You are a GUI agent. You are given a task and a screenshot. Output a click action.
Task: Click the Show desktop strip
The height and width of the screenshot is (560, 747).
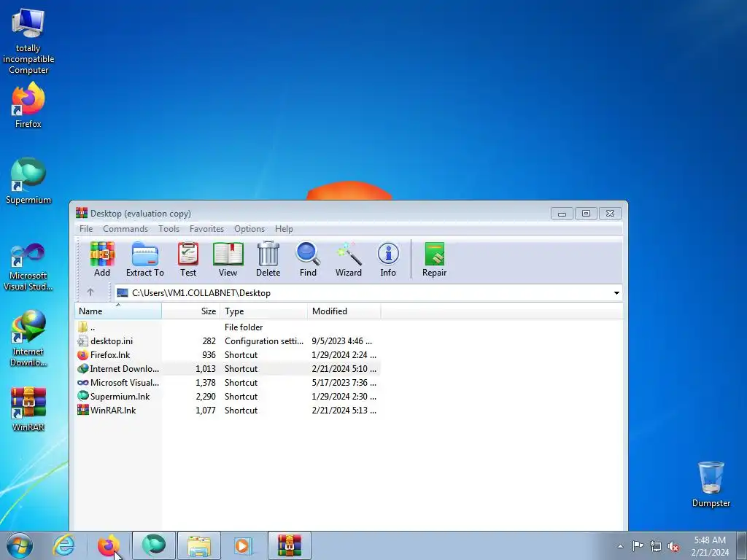742,545
